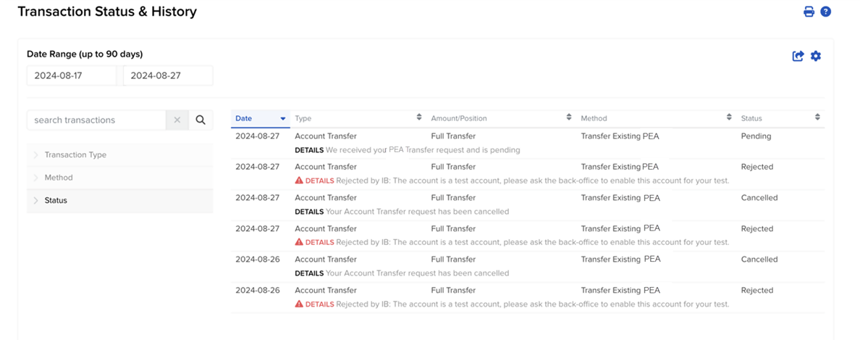Click the magnifying glass search button
This screenshot has height=340, width=868.
(x=201, y=120)
